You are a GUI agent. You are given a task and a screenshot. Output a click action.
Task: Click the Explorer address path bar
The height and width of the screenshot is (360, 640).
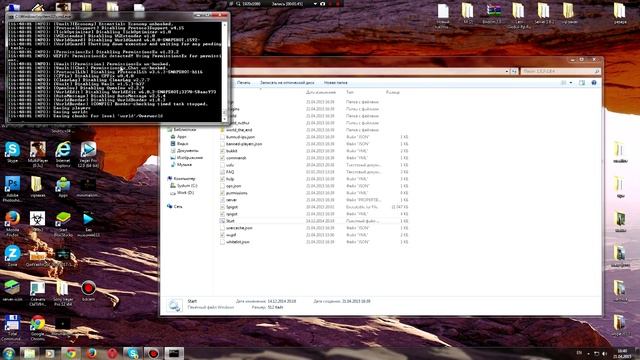[x=367, y=71]
